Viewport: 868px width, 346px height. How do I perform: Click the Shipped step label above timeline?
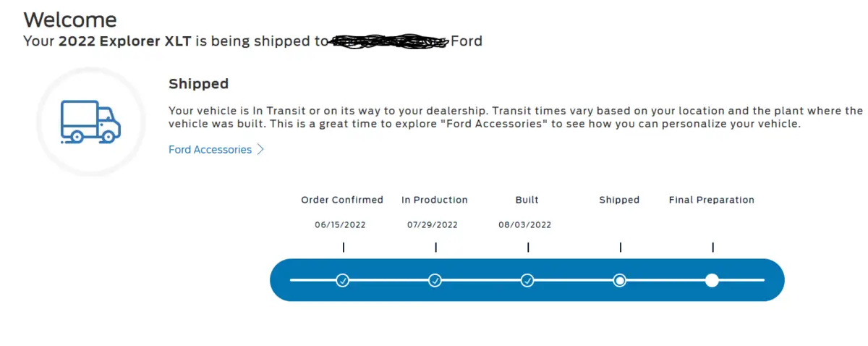pyautogui.click(x=620, y=200)
